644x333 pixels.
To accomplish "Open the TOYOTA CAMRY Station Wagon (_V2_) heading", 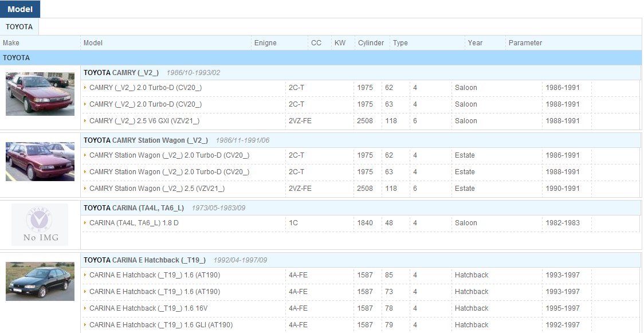I will tap(146, 140).
